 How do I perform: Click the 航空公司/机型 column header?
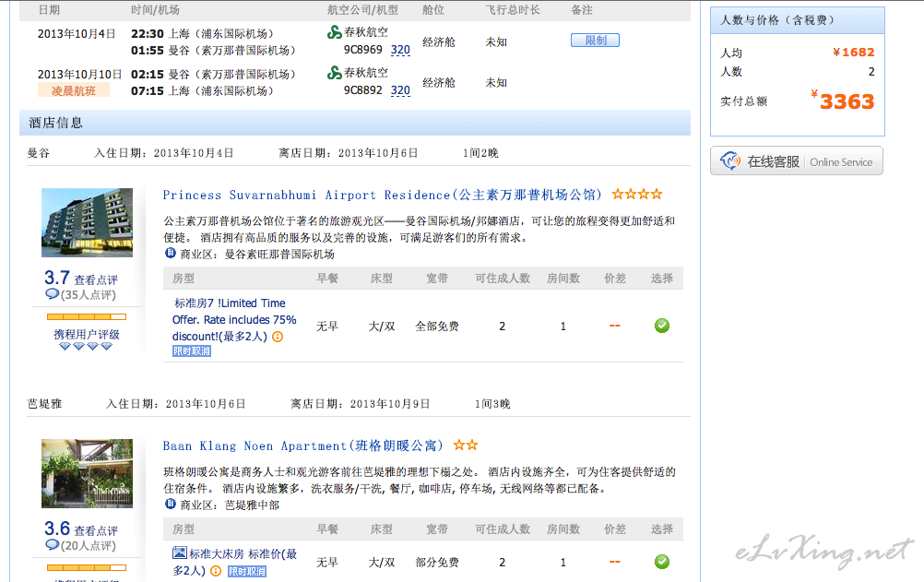[x=362, y=10]
